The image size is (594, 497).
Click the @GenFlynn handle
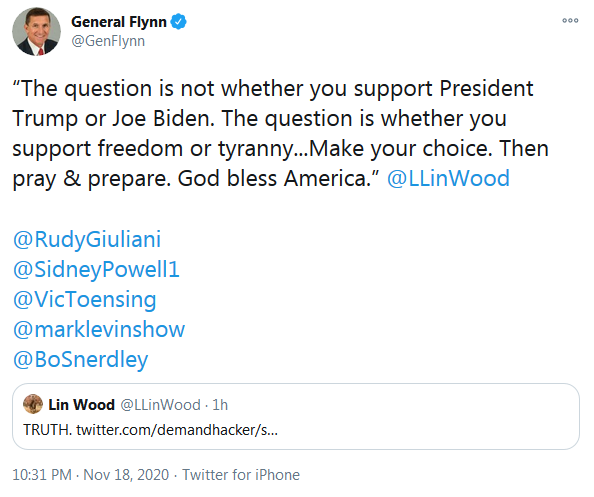coord(108,41)
